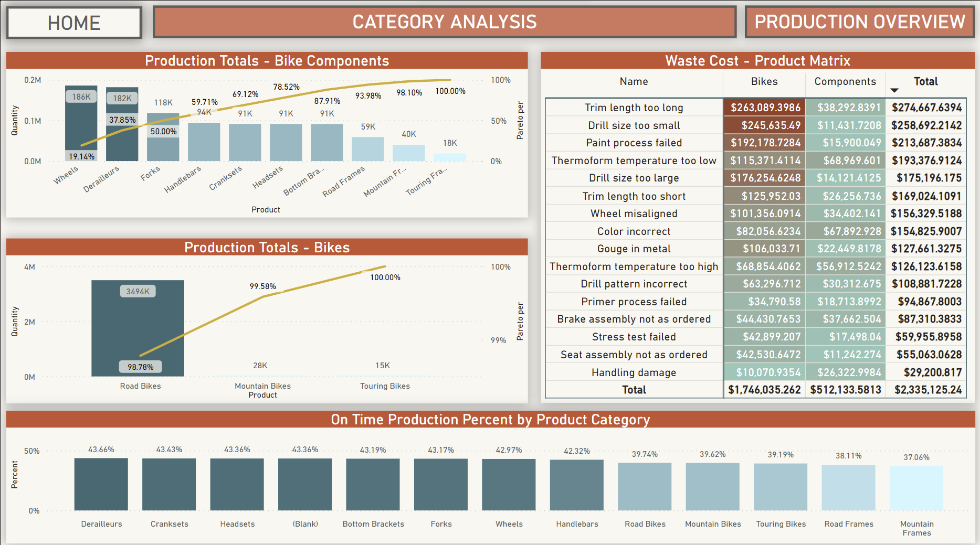
Task: Click the Drill size too small Bikes cell
Action: pos(764,125)
